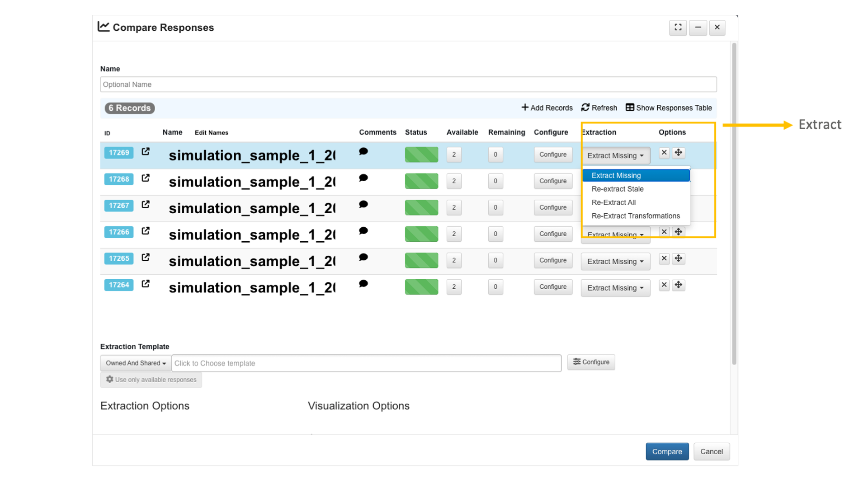Click Add Records plus icon
The image size is (868, 488).
tap(525, 108)
